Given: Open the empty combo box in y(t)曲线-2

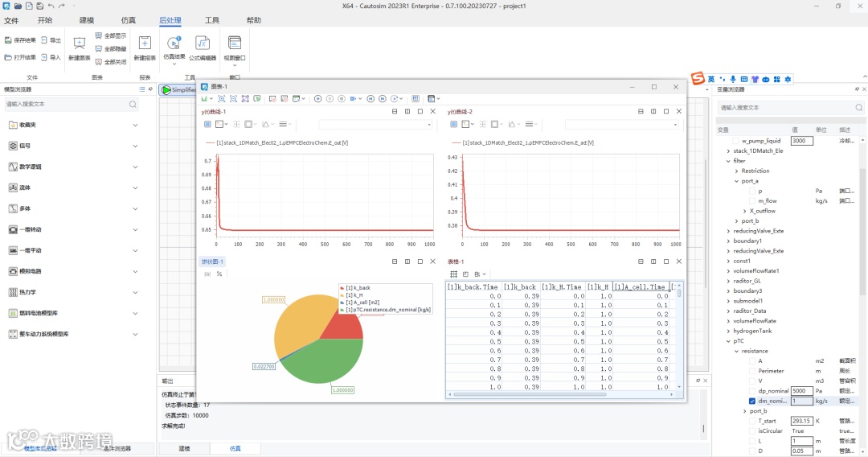Looking at the screenshot, I should 621,125.
